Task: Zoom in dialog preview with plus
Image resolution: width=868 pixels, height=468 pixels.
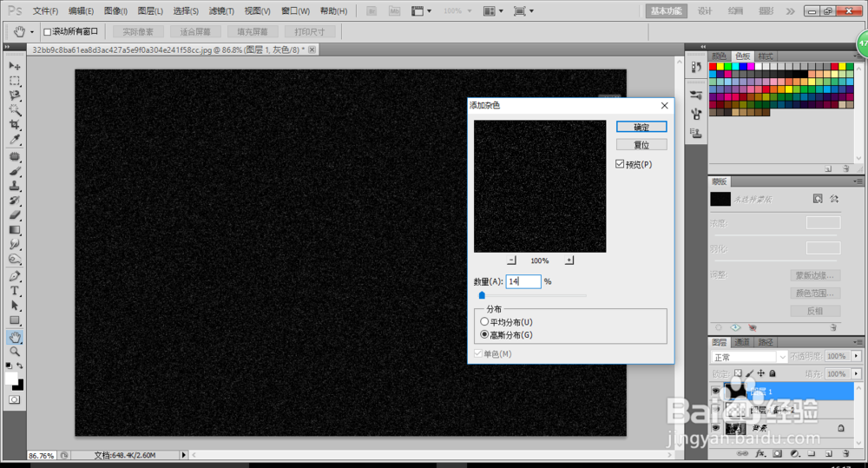Action: coord(569,260)
